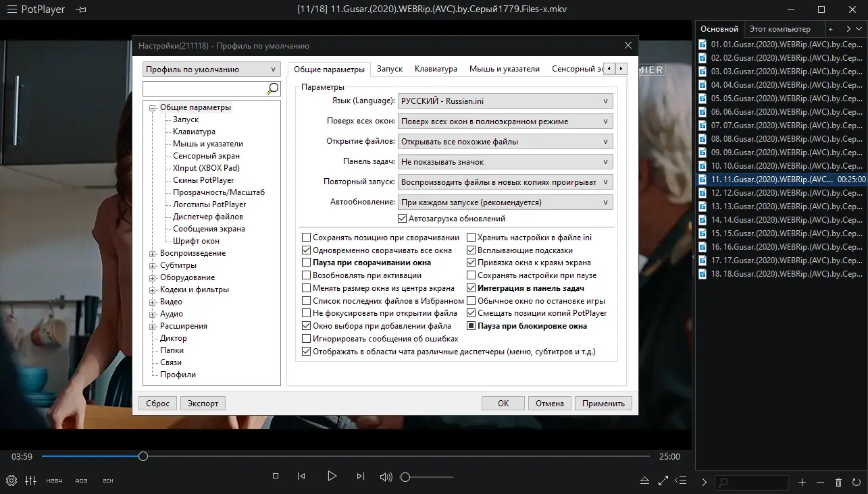The height and width of the screenshot is (494, 868).
Task: Click the arrow icon beside playlist search
Action: pos(705,483)
